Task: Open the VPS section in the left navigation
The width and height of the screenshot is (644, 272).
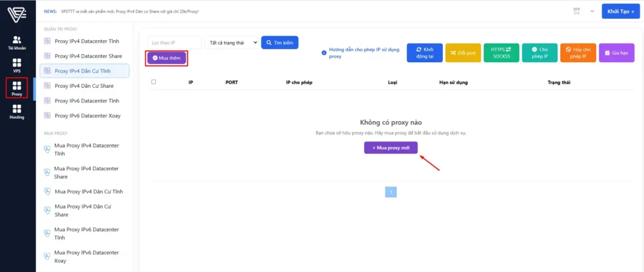Action: click(17, 65)
